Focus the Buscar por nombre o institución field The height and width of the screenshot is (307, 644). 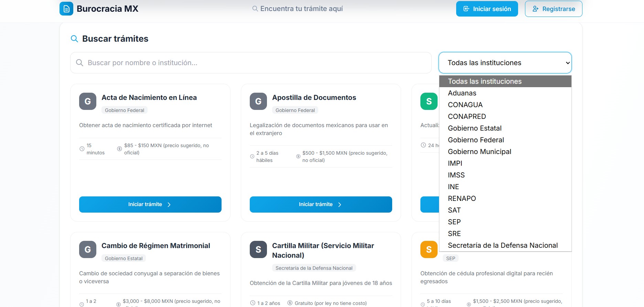tap(251, 63)
